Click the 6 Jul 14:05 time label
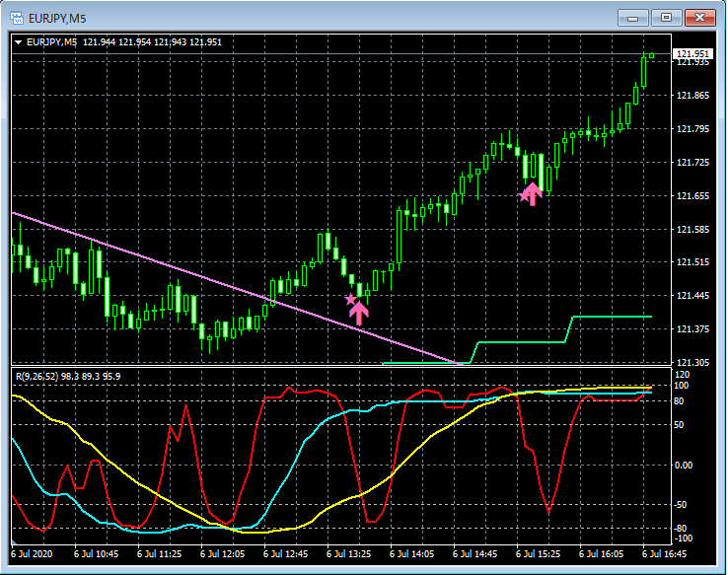This screenshot has height=575, width=728. [x=411, y=554]
